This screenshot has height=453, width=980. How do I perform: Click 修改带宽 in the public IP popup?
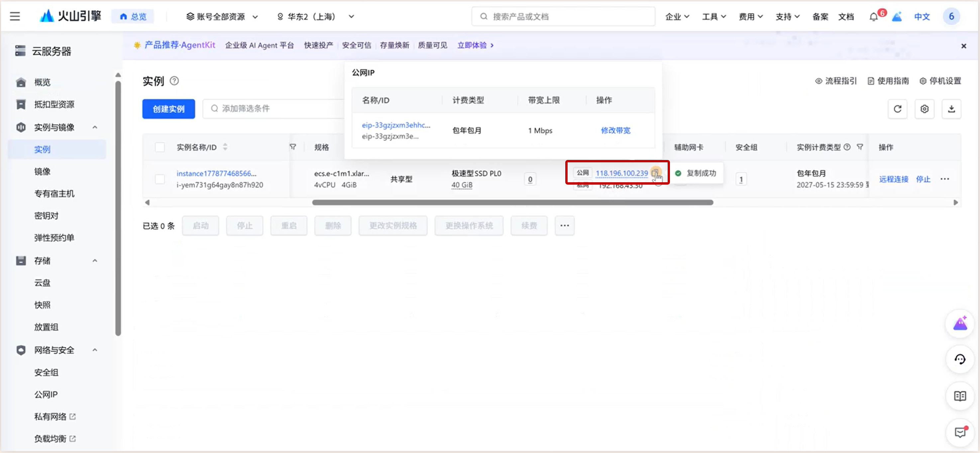click(615, 131)
